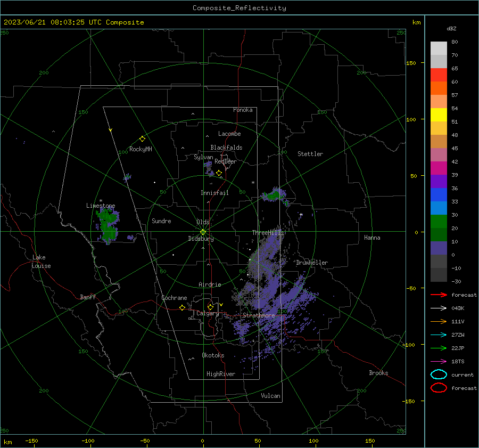Click the red 'forecast' ellipse icon
Image resolution: width=479 pixels, height=448 pixels.
click(439, 388)
